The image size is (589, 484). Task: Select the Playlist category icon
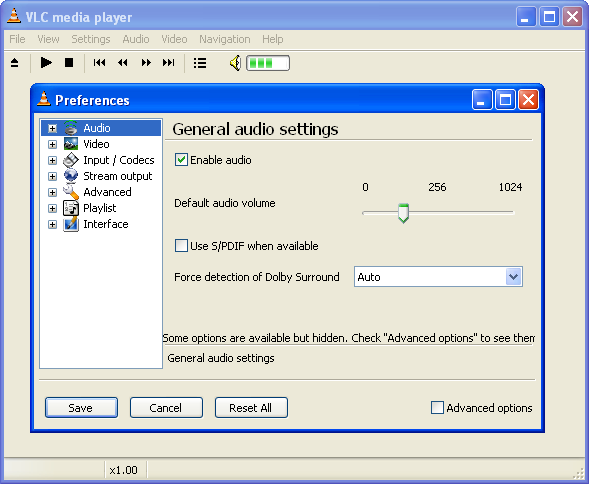pos(71,208)
